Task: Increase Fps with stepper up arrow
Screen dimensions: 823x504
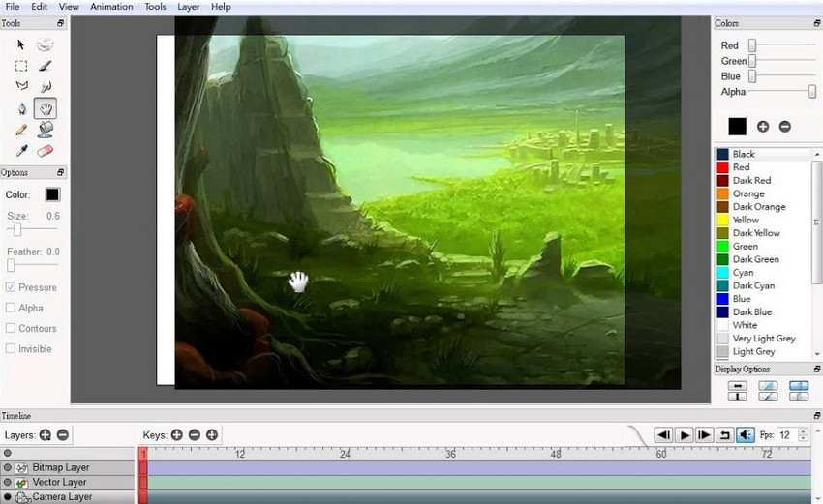Action: click(803, 431)
